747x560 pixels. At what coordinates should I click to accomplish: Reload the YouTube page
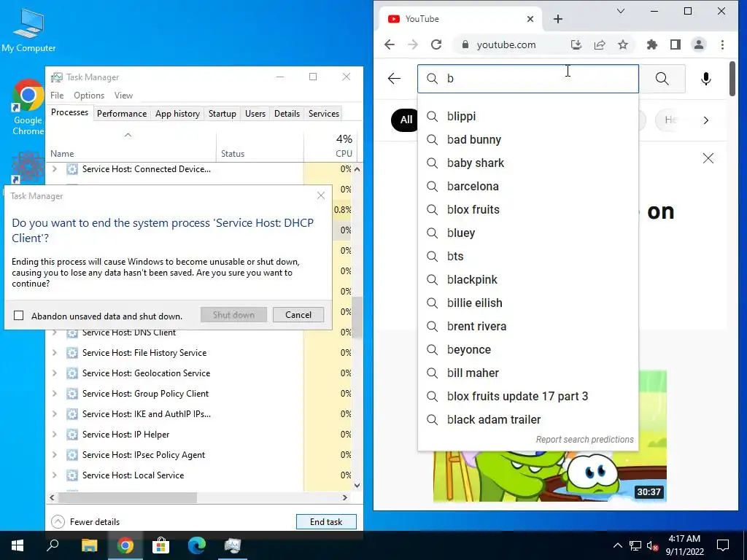pos(436,44)
